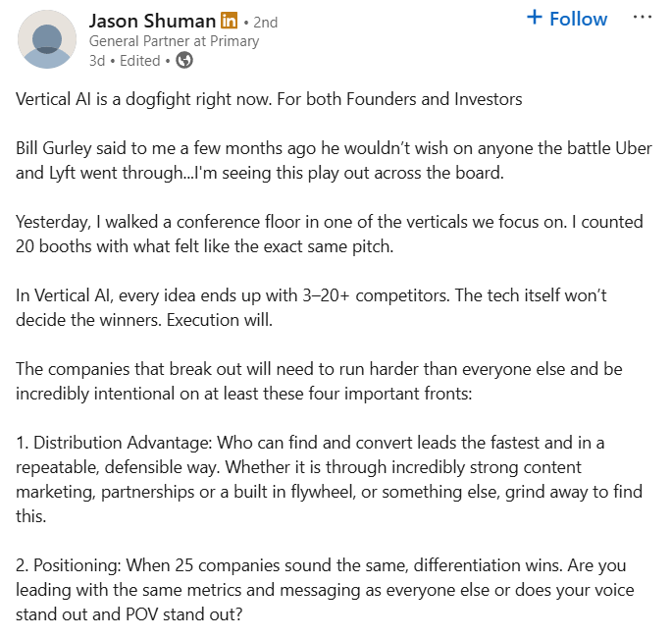The image size is (672, 638).
Task: Open the three-dots post options menu
Action: [643, 18]
